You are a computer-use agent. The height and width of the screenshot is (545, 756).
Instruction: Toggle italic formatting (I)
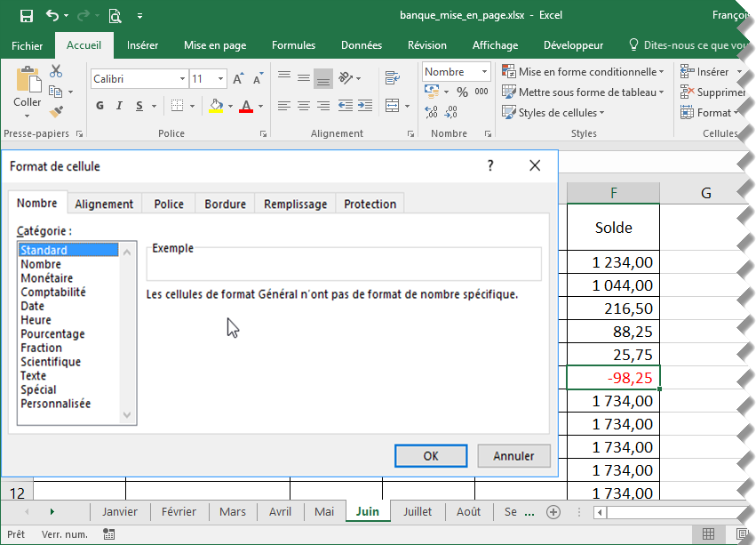click(x=120, y=107)
